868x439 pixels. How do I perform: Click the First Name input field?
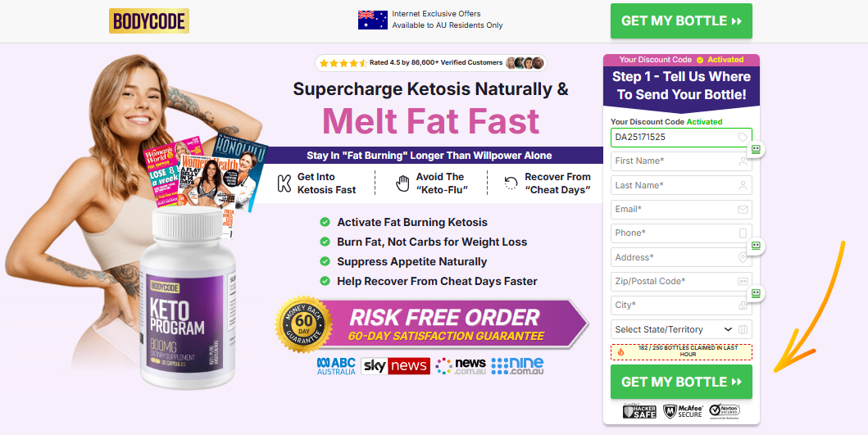[681, 161]
